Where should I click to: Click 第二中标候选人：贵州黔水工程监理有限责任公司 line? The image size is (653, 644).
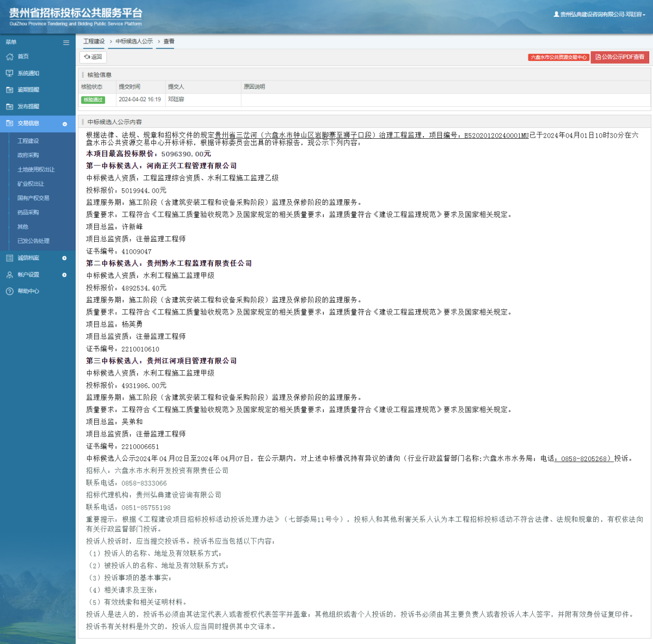169,263
